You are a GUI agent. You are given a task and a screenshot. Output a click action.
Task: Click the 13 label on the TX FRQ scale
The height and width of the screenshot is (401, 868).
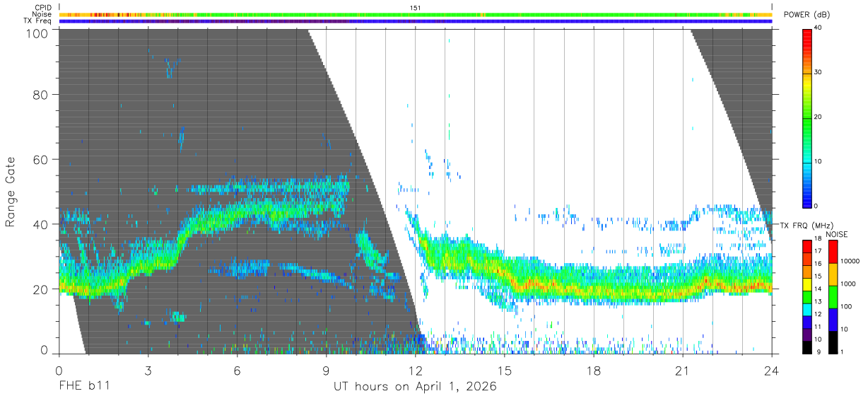[818, 301]
